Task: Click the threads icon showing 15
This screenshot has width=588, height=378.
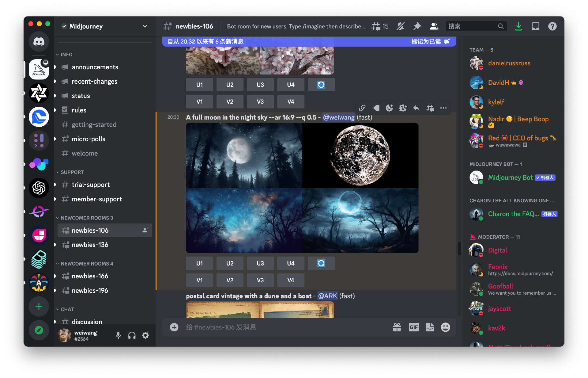Action: 380,26
